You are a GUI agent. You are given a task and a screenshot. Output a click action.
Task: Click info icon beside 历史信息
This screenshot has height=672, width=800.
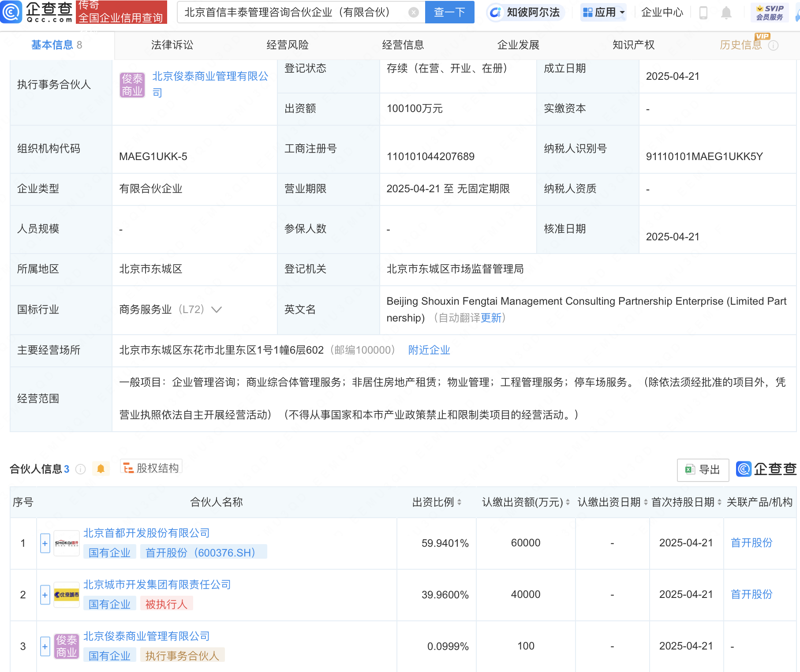773,45
